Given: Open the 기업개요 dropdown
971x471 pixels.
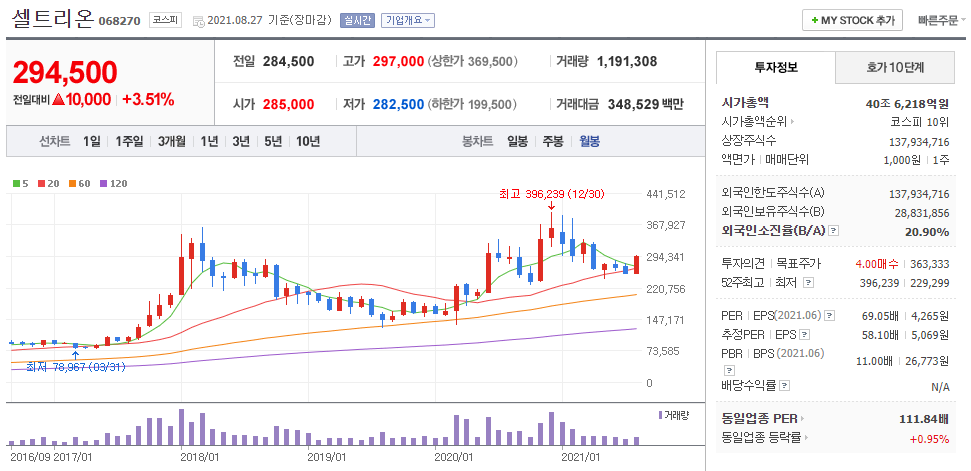Looking at the screenshot, I should tap(408, 20).
